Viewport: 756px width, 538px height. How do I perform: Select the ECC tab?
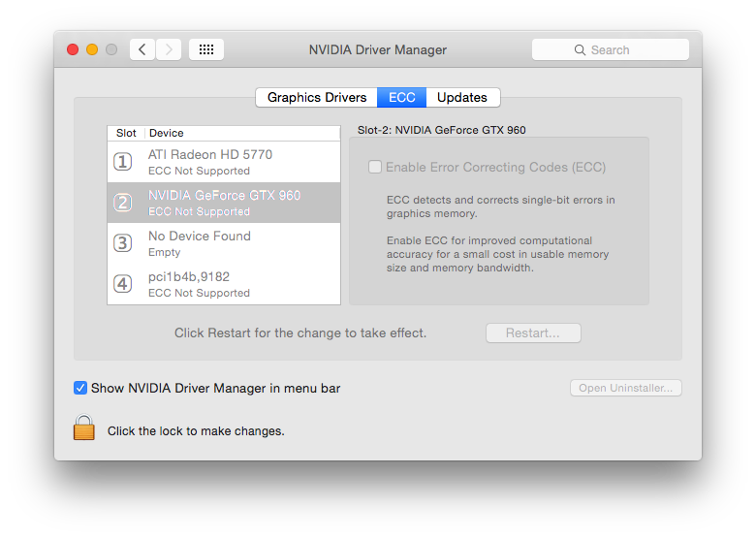[401, 97]
